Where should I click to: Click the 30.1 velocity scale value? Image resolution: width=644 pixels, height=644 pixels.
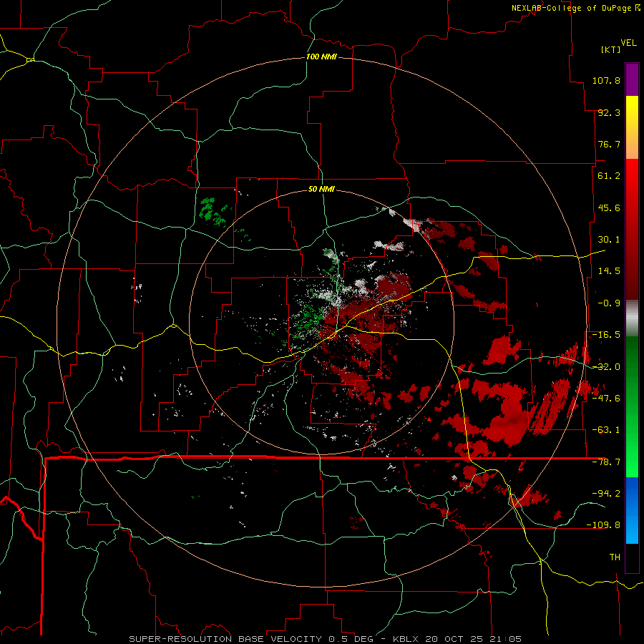(609, 240)
